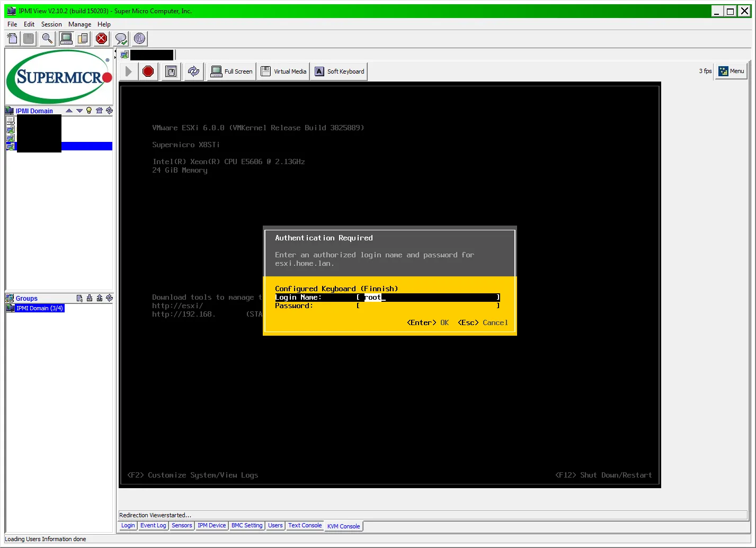This screenshot has height=548, width=756.
Task: Click the red record icon in the KVM toolbar
Action: pyautogui.click(x=148, y=71)
